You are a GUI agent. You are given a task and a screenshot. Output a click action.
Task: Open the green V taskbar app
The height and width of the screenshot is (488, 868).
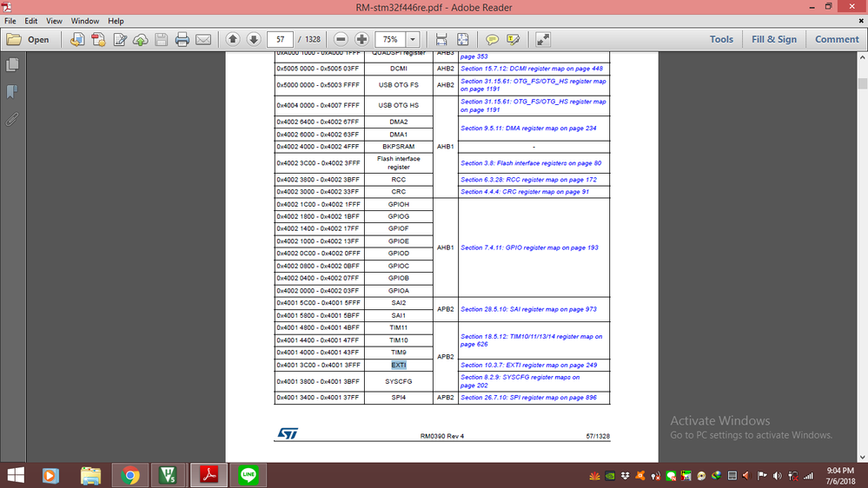coord(168,475)
